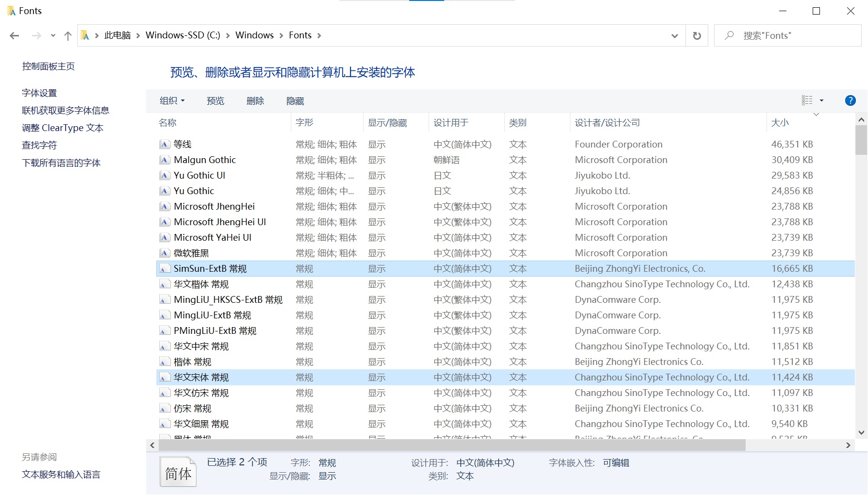Viewport: 868px width, 495px height.
Task: Select 微软雅黑 font icon
Action: click(x=165, y=253)
